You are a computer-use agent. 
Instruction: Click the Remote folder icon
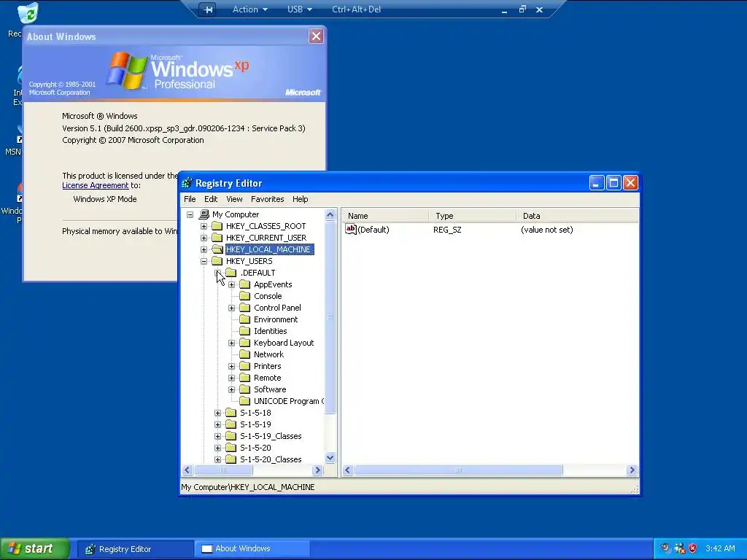[x=245, y=378]
